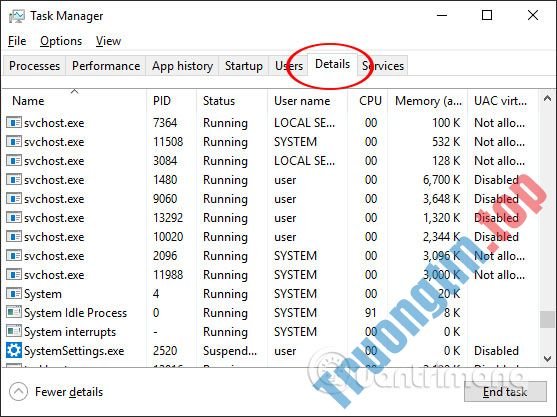The image size is (557, 417).
Task: Click the icon of svchost.exe PID 11988
Action: pos(14,275)
